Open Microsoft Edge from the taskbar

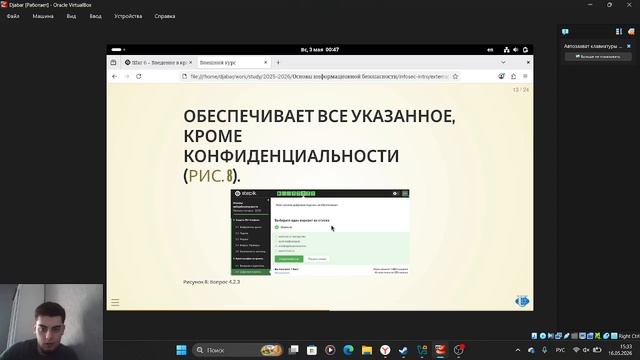[349, 350]
